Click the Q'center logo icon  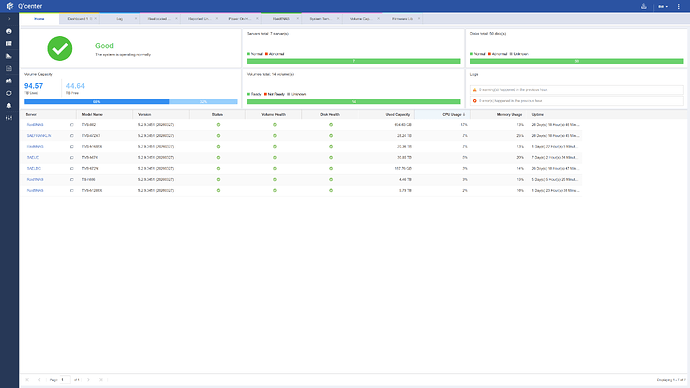pyautogui.click(x=10, y=6)
